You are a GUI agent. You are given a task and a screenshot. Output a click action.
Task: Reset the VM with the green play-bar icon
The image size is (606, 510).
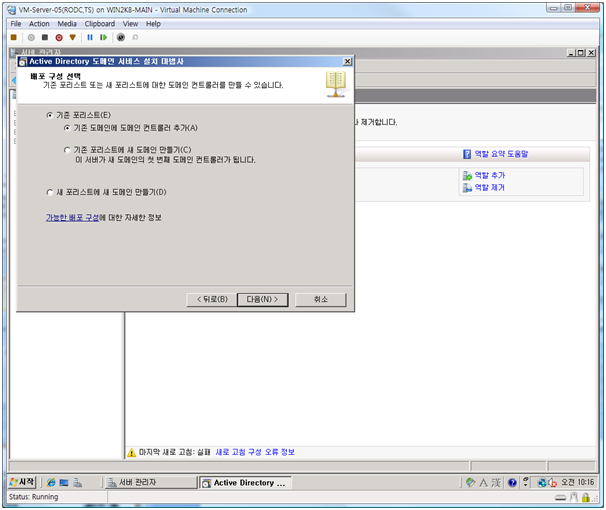[x=104, y=37]
